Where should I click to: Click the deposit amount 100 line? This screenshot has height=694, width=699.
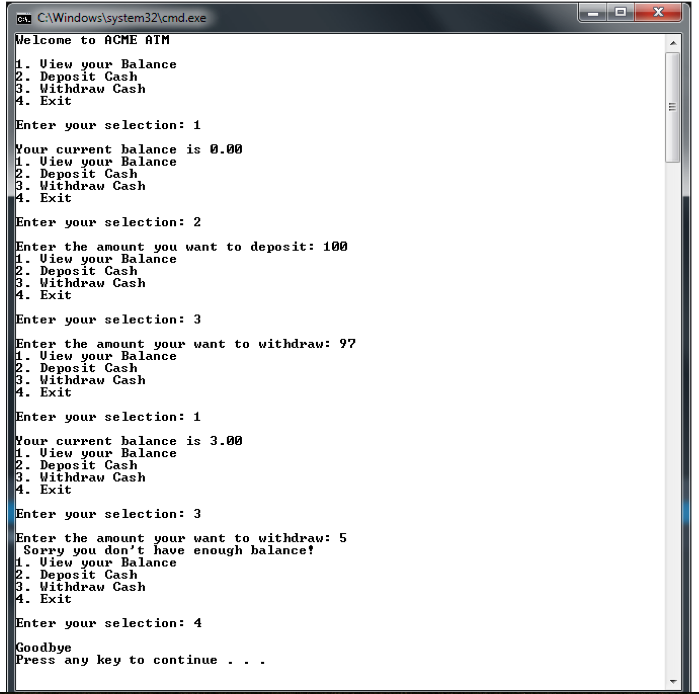click(181, 246)
